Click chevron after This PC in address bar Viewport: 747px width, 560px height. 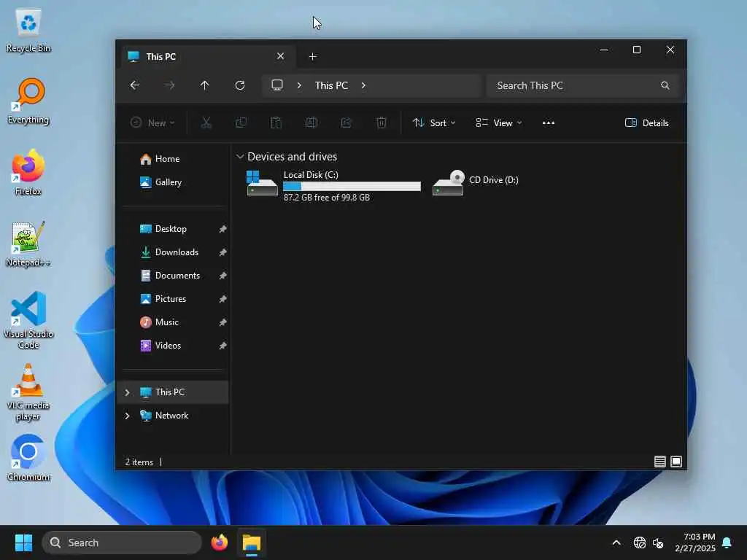point(363,85)
